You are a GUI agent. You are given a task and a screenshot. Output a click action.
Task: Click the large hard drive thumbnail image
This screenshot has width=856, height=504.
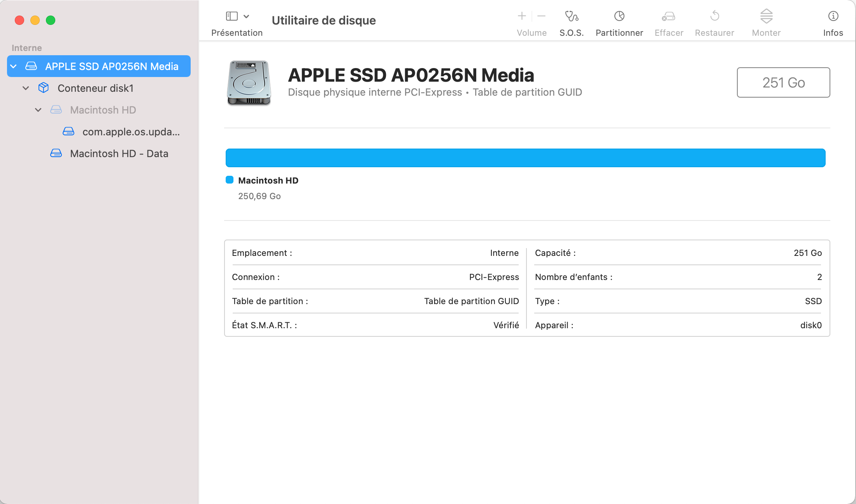coord(249,83)
